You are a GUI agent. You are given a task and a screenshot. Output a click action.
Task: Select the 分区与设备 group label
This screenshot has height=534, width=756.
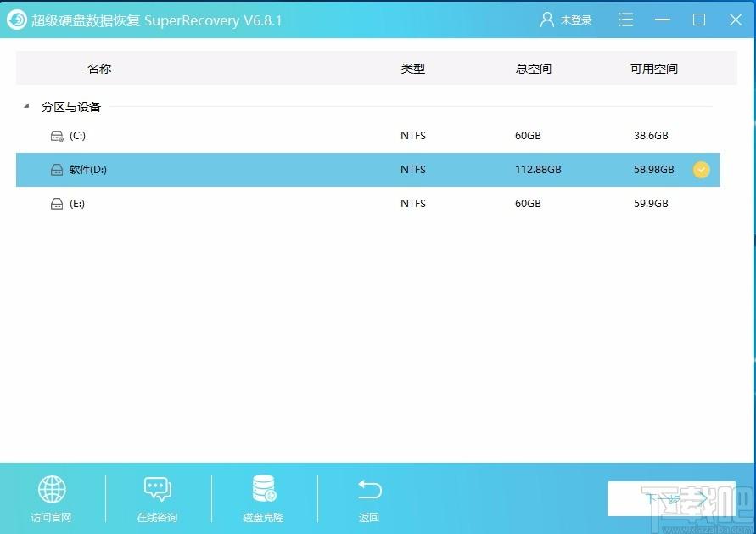(x=71, y=107)
